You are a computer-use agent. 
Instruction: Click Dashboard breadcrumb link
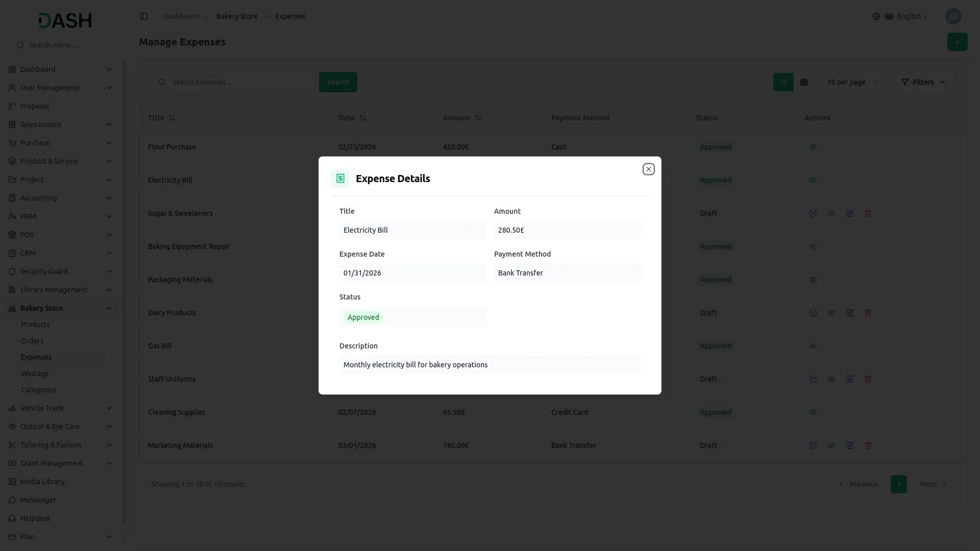181,16
